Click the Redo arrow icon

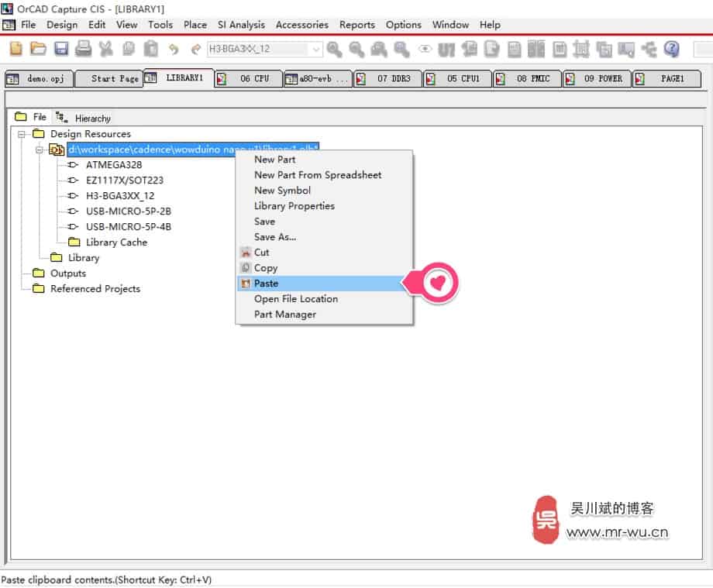(196, 49)
